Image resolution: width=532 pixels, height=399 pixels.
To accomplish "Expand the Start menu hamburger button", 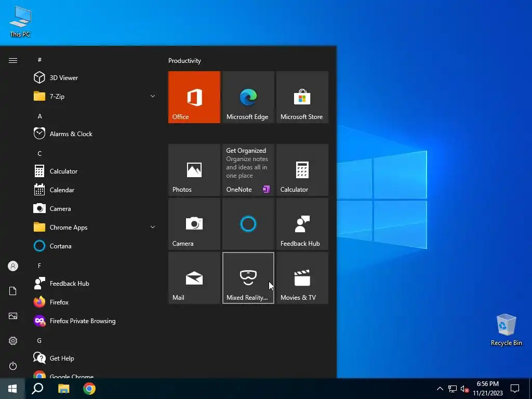I will [x=13, y=61].
